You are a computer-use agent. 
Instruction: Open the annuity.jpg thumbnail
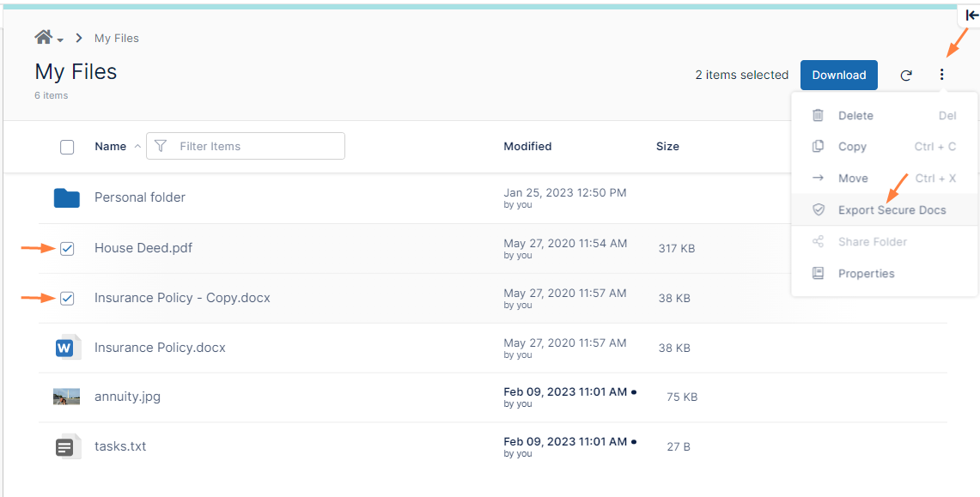tap(66, 397)
